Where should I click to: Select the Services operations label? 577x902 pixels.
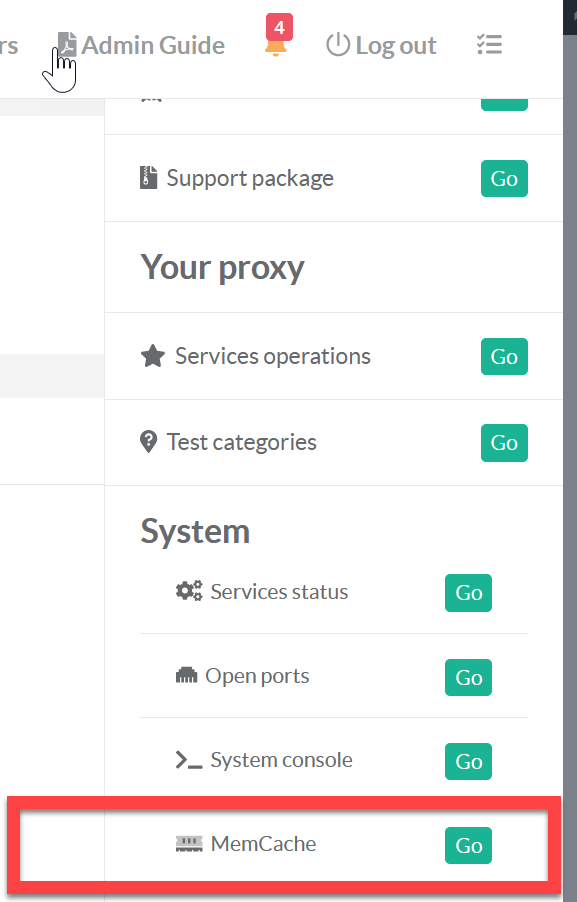coord(273,356)
